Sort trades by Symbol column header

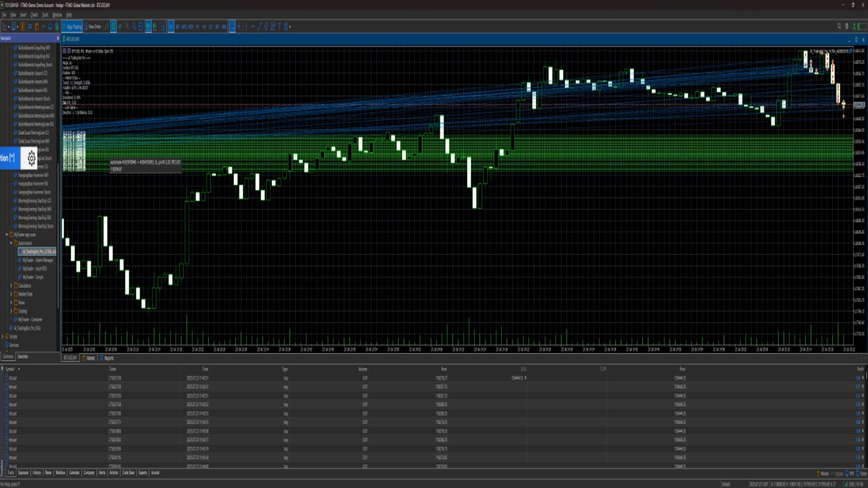pos(10,369)
